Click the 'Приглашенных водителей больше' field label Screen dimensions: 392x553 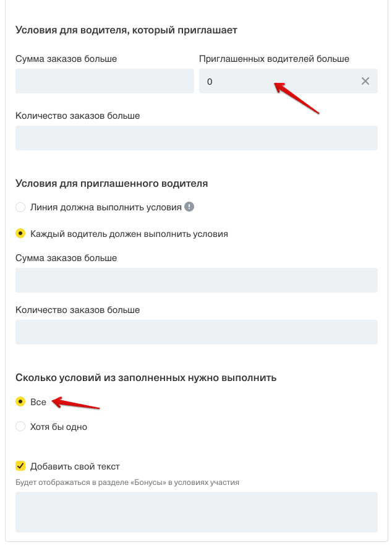(x=274, y=59)
